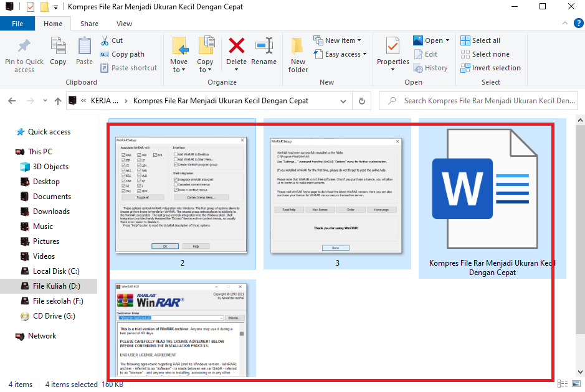Click the vertical scrollbar down arrow
Image resolution: width=585 pixels, height=392 pixels.
coord(580,372)
